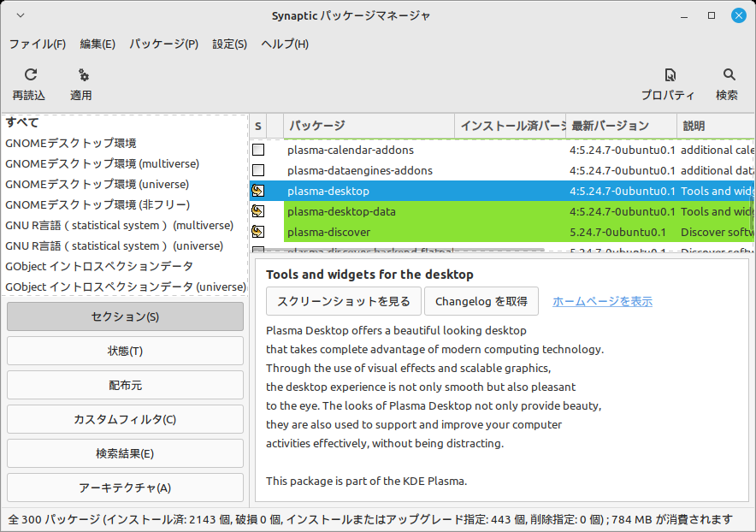Sort by the 説明 column header
The width and height of the screenshot is (756, 532).
[716, 127]
